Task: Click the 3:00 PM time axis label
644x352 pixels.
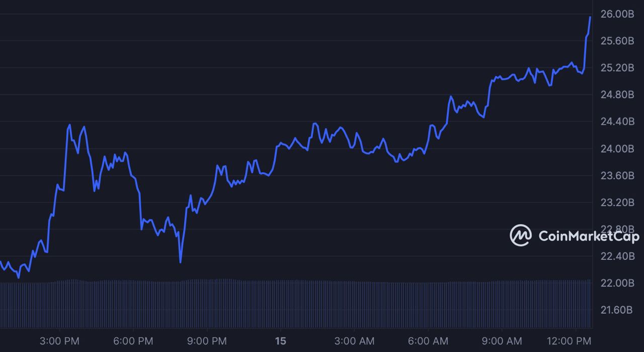Action: (x=58, y=341)
